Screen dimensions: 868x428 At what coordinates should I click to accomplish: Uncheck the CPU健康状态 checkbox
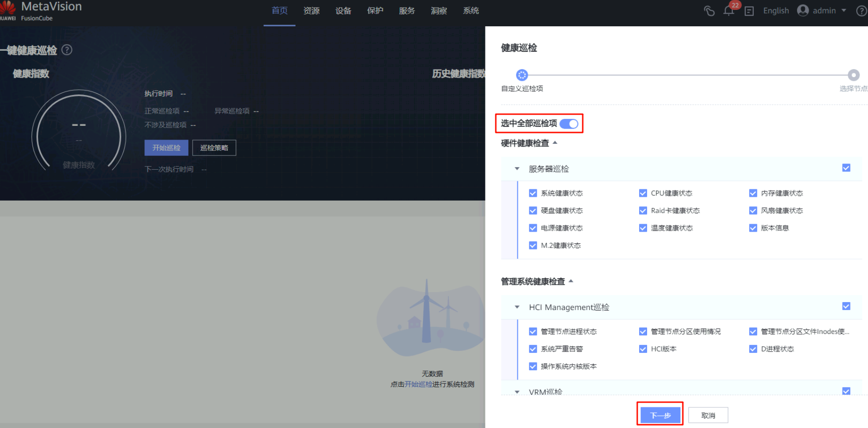(x=643, y=193)
